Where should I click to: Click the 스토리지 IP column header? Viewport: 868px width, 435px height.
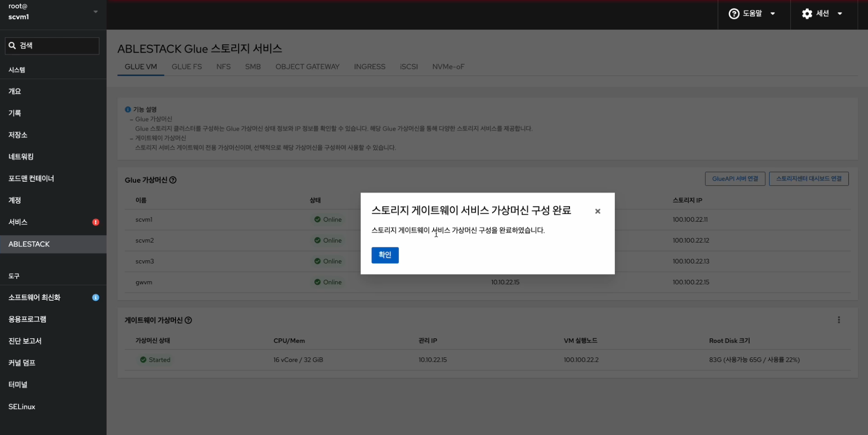tap(687, 200)
